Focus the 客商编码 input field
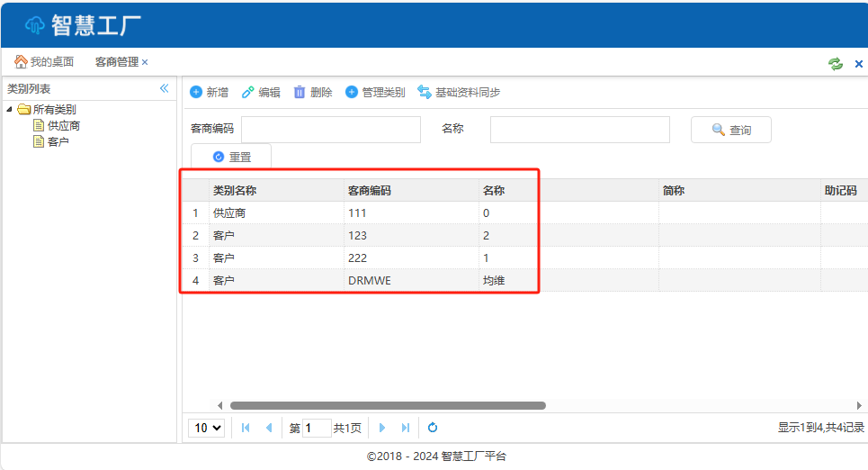Screen dimensions: 868x470 coord(330,130)
